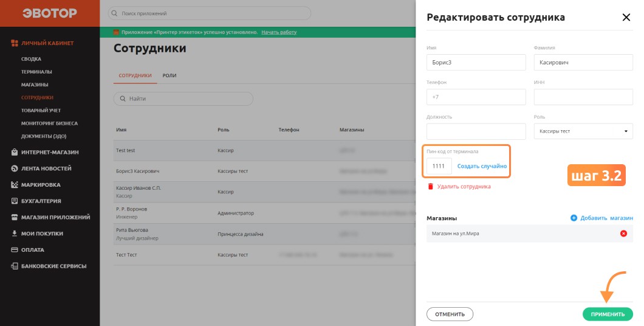The image size is (644, 326).
Task: Open Бухгалтерия via its document icon
Action: tap(15, 201)
